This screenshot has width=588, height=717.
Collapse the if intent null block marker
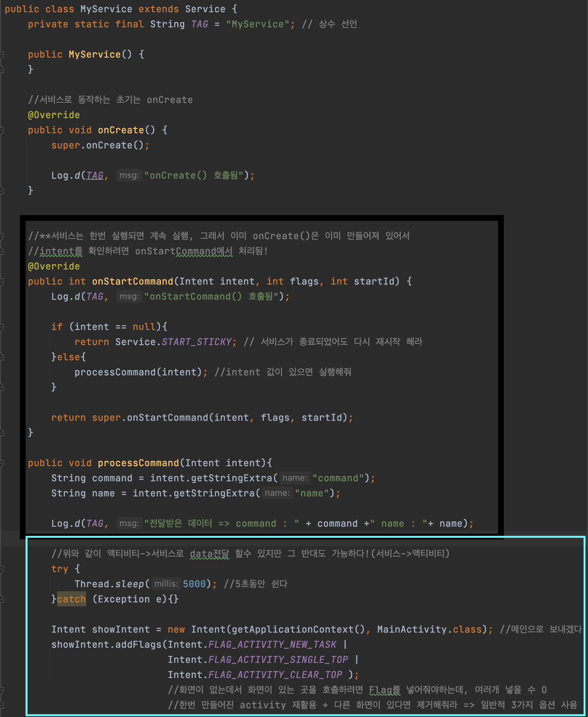tap(2, 327)
